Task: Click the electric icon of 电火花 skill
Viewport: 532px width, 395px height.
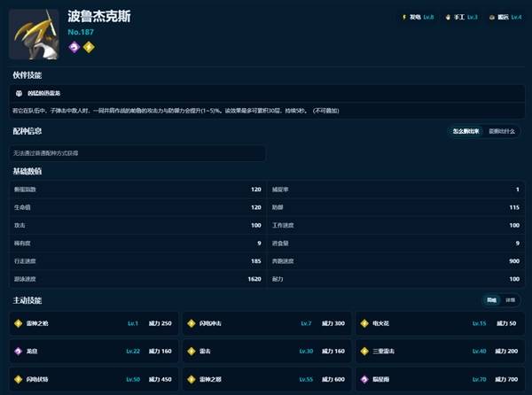Action: coord(364,323)
